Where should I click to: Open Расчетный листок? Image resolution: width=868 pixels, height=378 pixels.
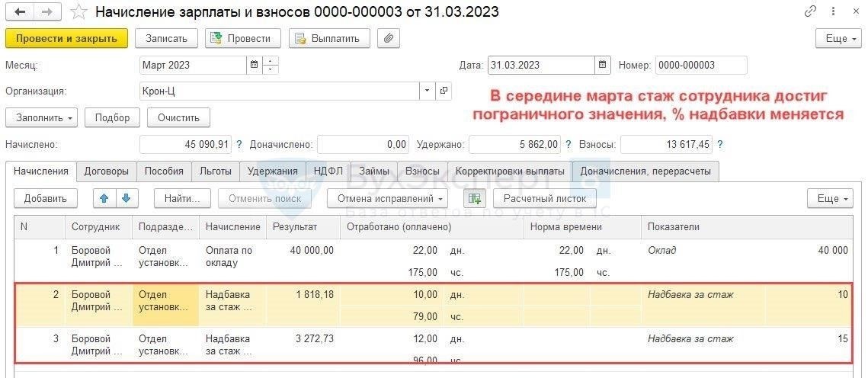545,199
